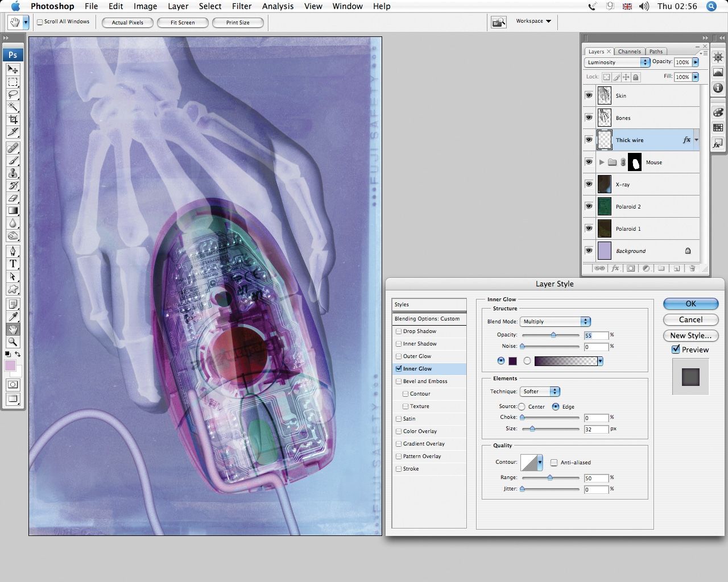
Task: Select the Type tool
Action: (13, 264)
